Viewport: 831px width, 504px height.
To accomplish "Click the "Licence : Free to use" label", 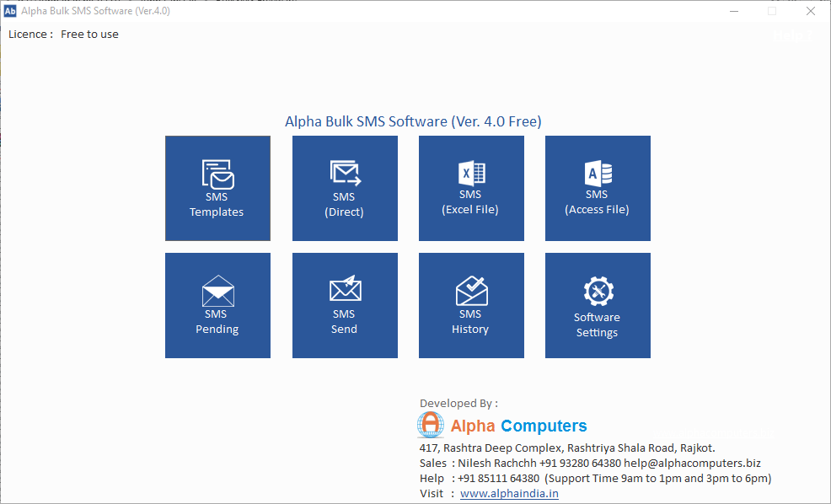I will tap(64, 35).
